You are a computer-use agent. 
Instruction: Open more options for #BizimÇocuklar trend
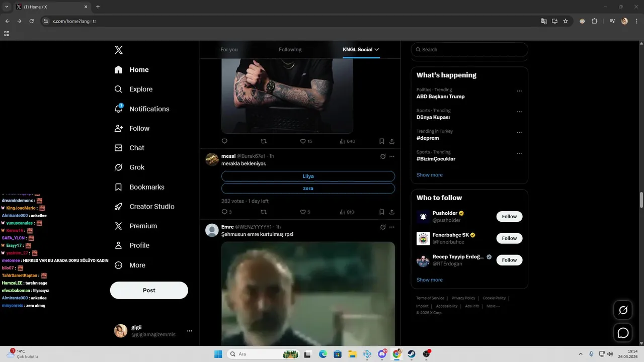pyautogui.click(x=519, y=153)
